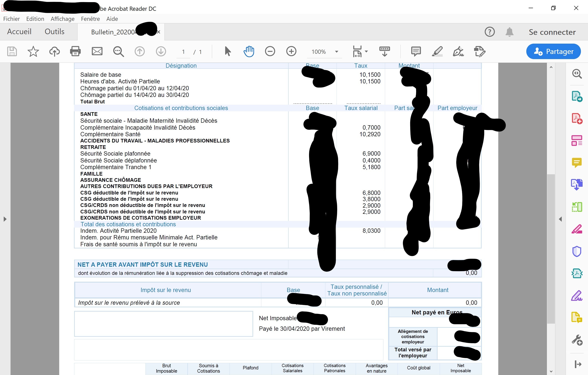Open the Protect shield tool in sidebar
Image resolution: width=588 pixels, height=375 pixels.
coord(577,251)
